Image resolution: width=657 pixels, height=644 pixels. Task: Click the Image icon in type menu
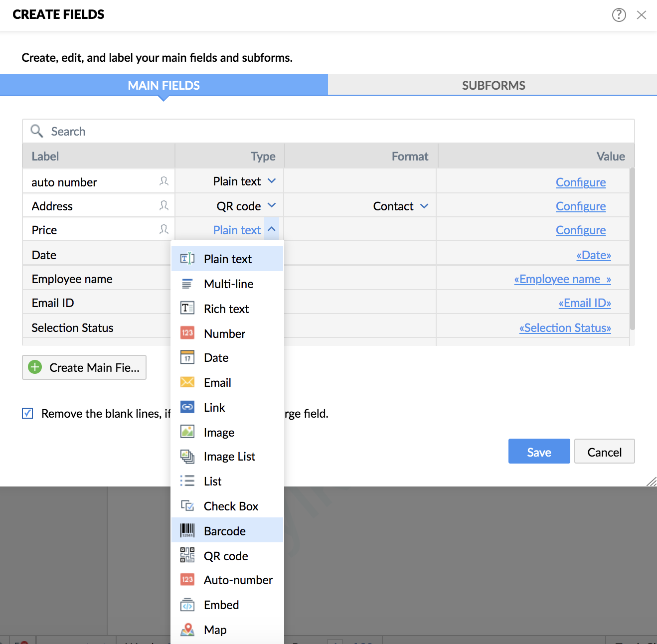[187, 432]
